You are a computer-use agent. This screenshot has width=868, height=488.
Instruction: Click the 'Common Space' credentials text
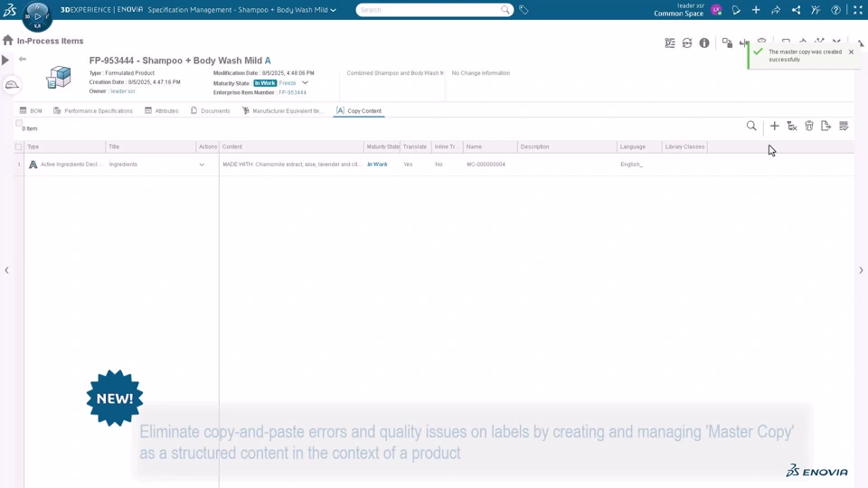pyautogui.click(x=678, y=14)
